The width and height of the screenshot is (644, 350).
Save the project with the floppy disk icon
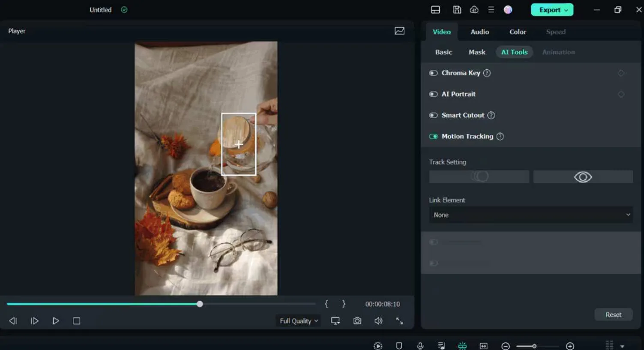[x=457, y=10]
